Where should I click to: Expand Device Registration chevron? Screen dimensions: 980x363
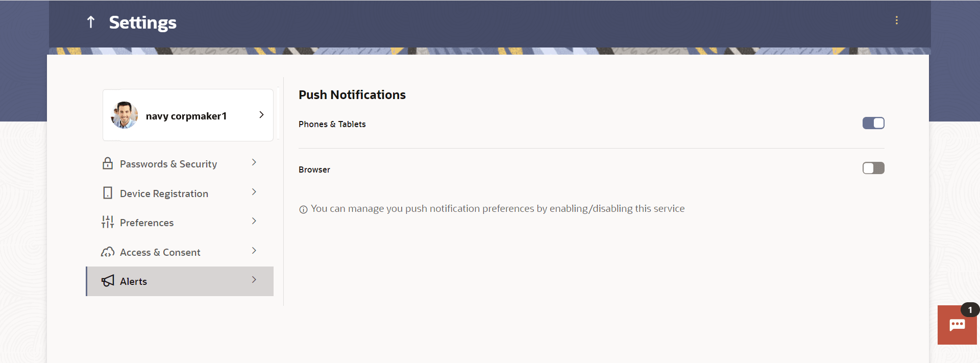click(254, 192)
